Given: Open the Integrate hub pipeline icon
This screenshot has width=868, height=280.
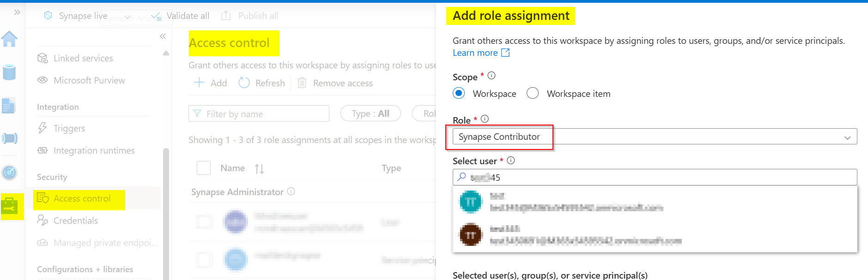Looking at the screenshot, I should [9, 138].
